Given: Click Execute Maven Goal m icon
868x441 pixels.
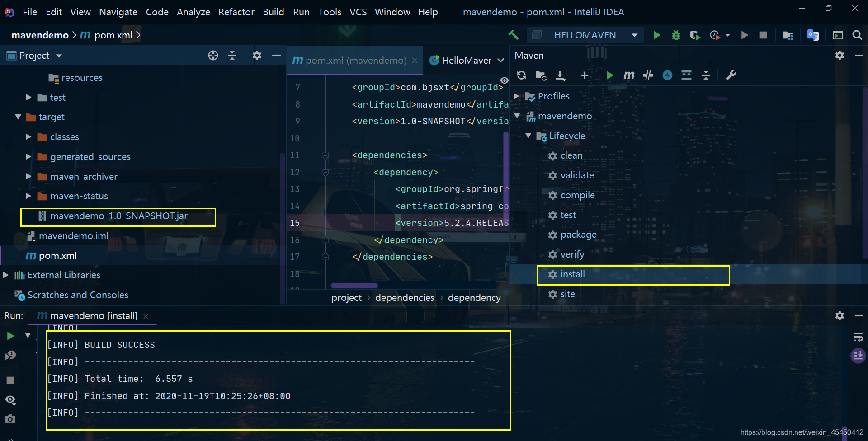Looking at the screenshot, I should [629, 75].
